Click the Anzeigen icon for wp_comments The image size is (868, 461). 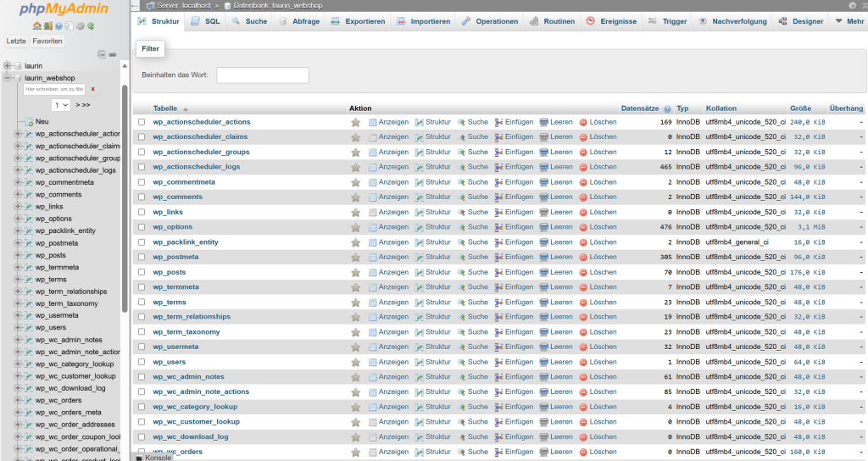(x=373, y=197)
